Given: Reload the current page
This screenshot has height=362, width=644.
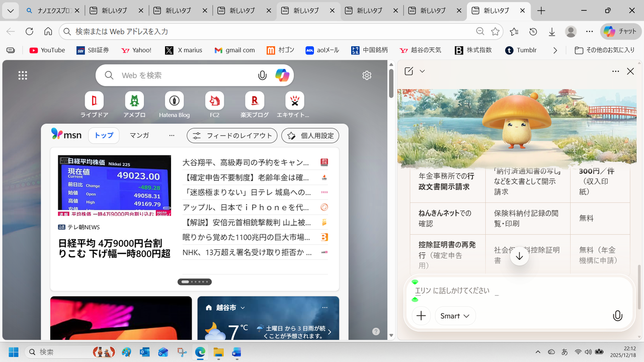Looking at the screenshot, I should pos(29,31).
